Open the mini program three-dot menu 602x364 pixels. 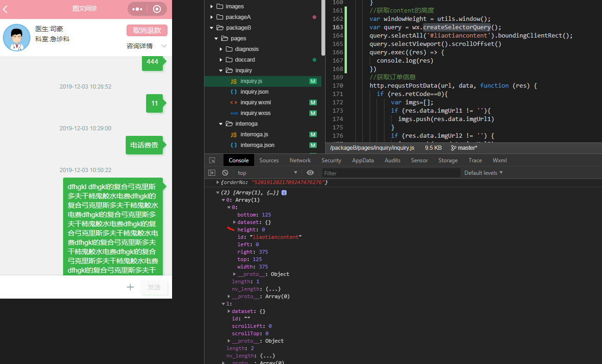point(137,9)
